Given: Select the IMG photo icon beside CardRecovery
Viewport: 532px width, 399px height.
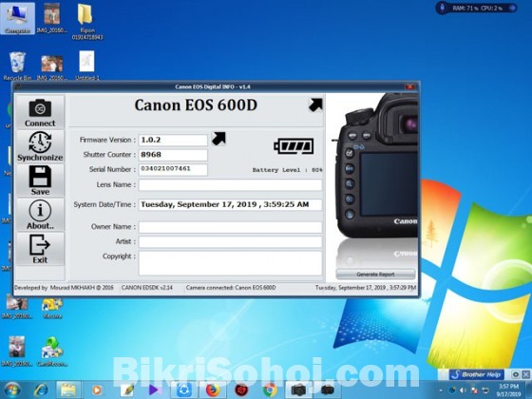Looking at the screenshot, I should click(x=17, y=351).
